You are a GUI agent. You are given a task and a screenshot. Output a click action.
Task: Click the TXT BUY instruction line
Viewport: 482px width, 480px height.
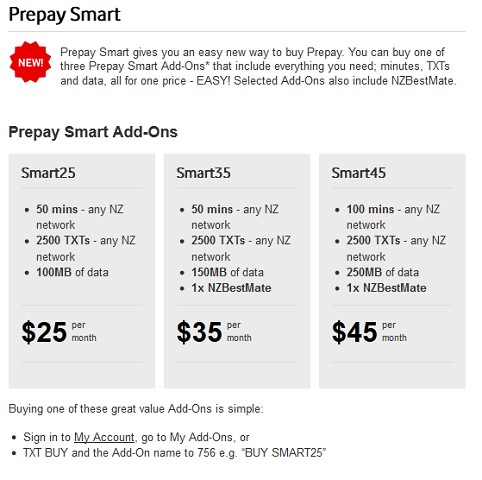tap(174, 453)
